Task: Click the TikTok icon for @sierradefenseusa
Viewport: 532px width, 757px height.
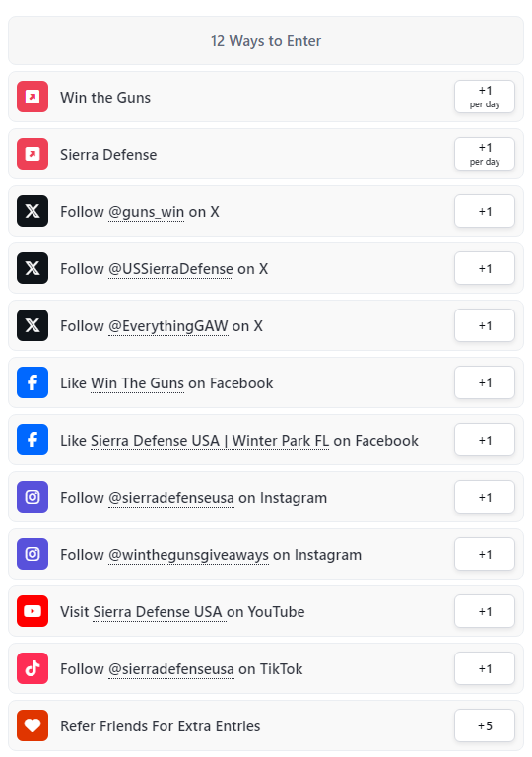Action: point(33,668)
